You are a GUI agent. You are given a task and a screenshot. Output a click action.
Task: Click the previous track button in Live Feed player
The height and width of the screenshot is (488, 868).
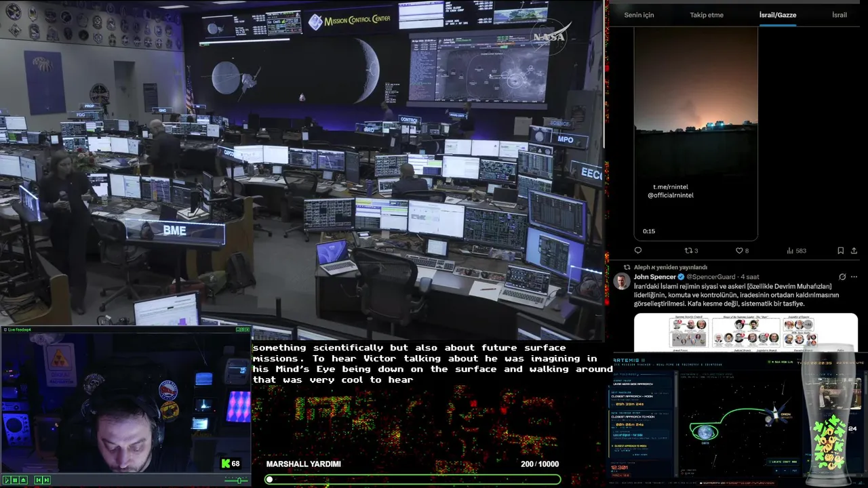click(x=39, y=480)
